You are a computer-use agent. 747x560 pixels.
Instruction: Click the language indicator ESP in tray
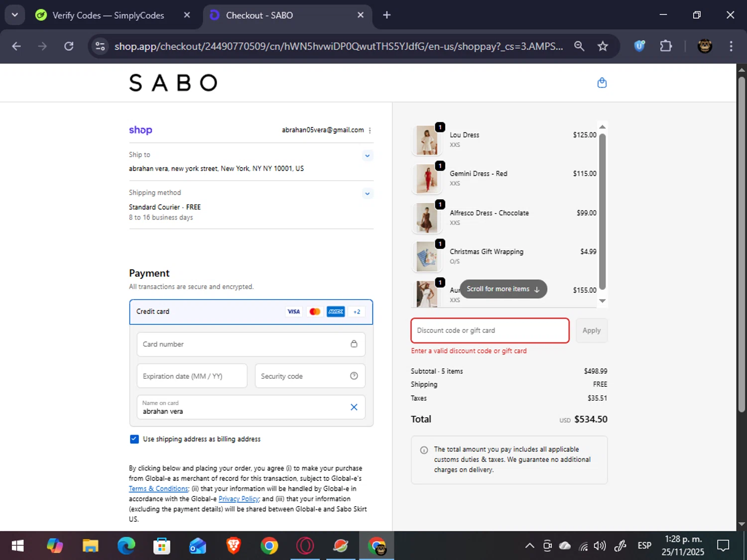[644, 546]
